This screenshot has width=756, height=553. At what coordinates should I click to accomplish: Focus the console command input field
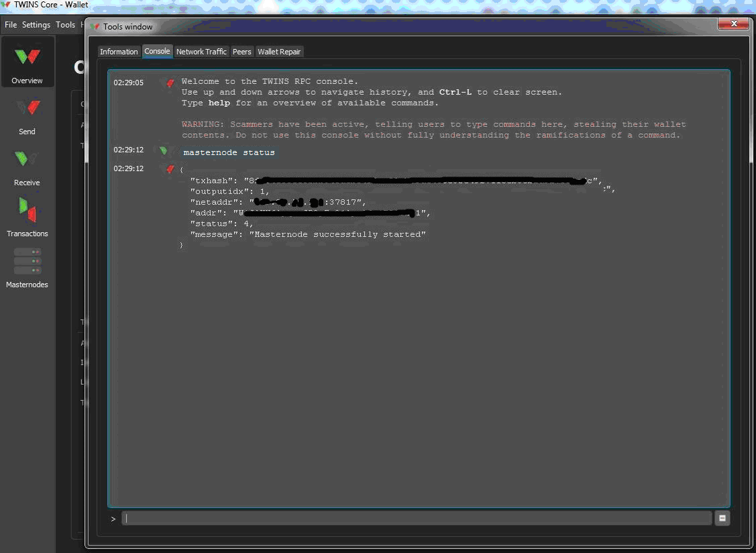[417, 518]
